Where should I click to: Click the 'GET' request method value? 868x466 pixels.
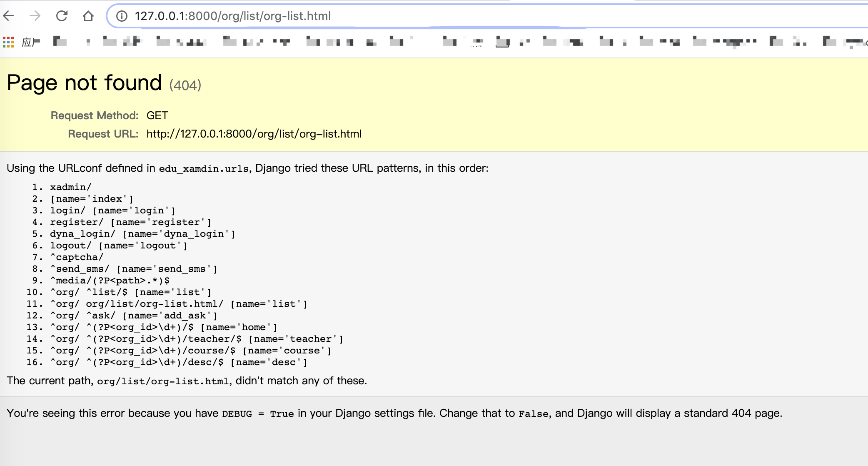click(x=157, y=115)
